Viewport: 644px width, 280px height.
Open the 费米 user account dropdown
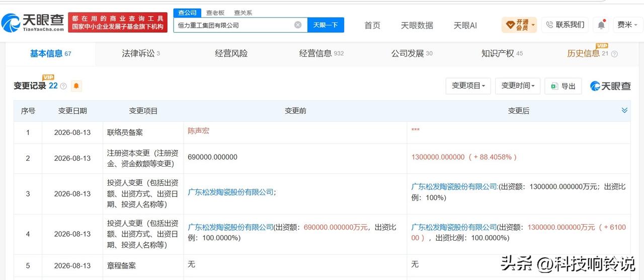pyautogui.click(x=628, y=25)
